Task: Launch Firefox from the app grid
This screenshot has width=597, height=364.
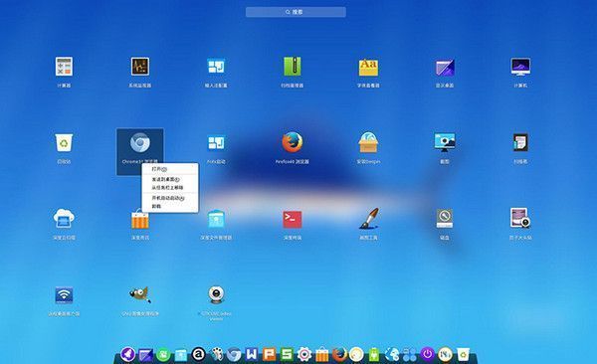Action: (292, 142)
